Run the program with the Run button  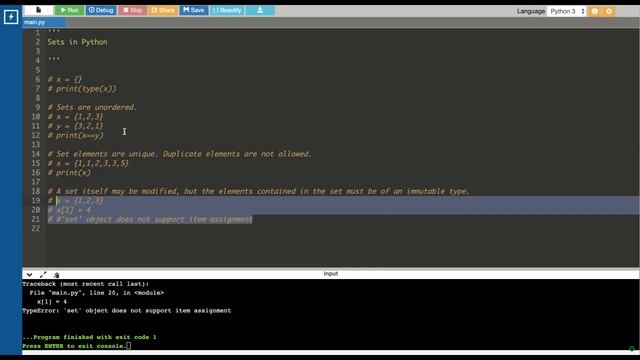69,10
